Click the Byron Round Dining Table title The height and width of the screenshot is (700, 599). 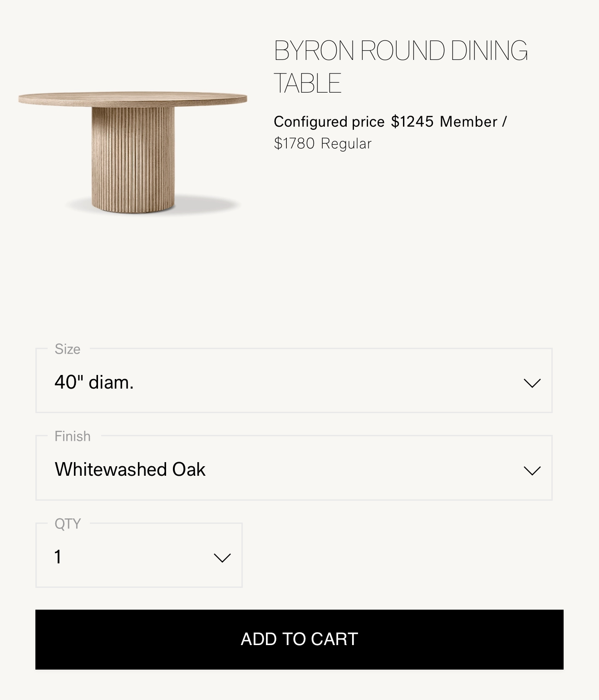(400, 66)
